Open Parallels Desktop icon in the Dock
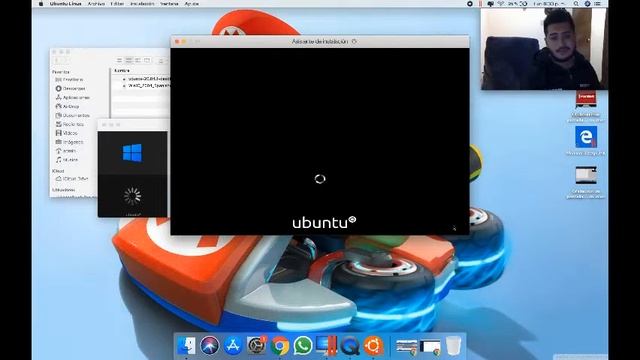 [326, 346]
